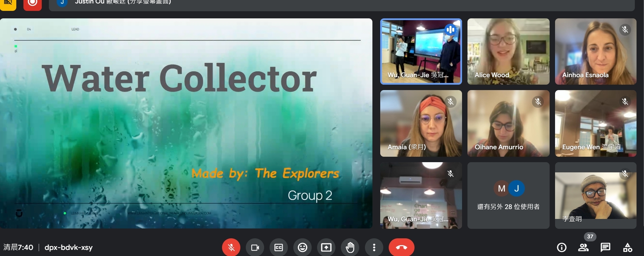Click the Water Collector shared presentation
Viewport: 644px width, 256px height.
(186, 123)
